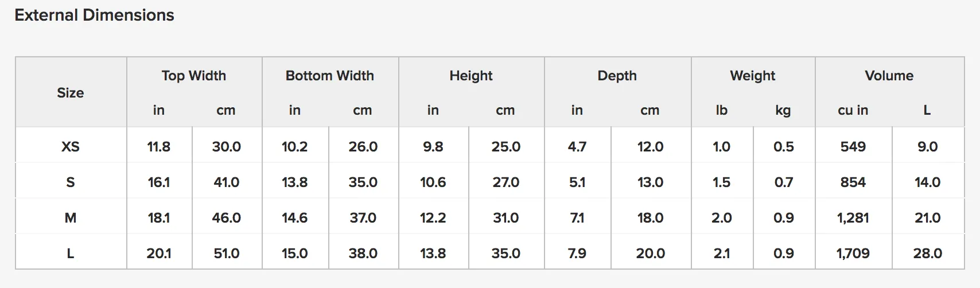Click the Volume column header

click(x=889, y=75)
